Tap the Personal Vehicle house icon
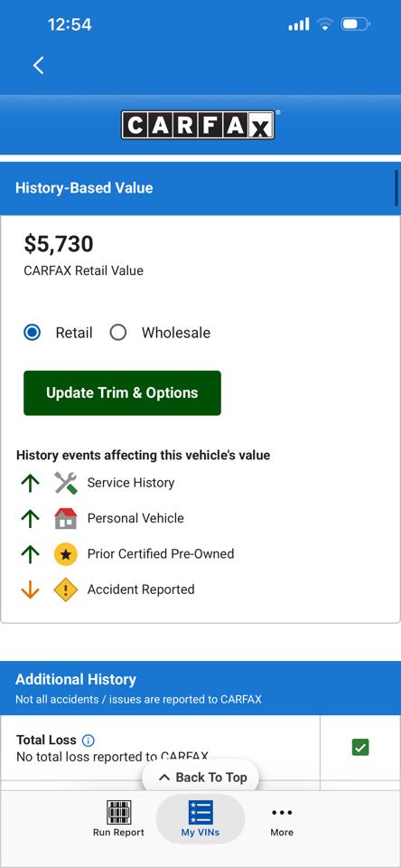Screen dimensions: 401x868 click(x=65, y=518)
